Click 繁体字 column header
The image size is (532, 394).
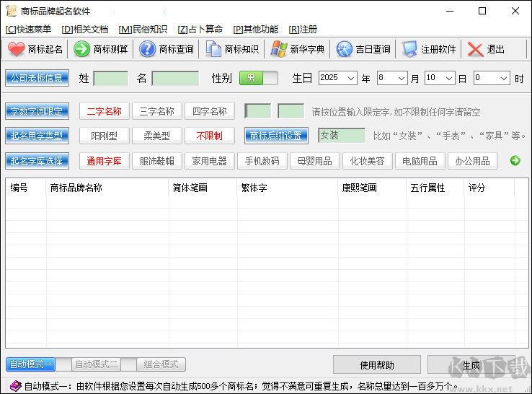pos(288,188)
